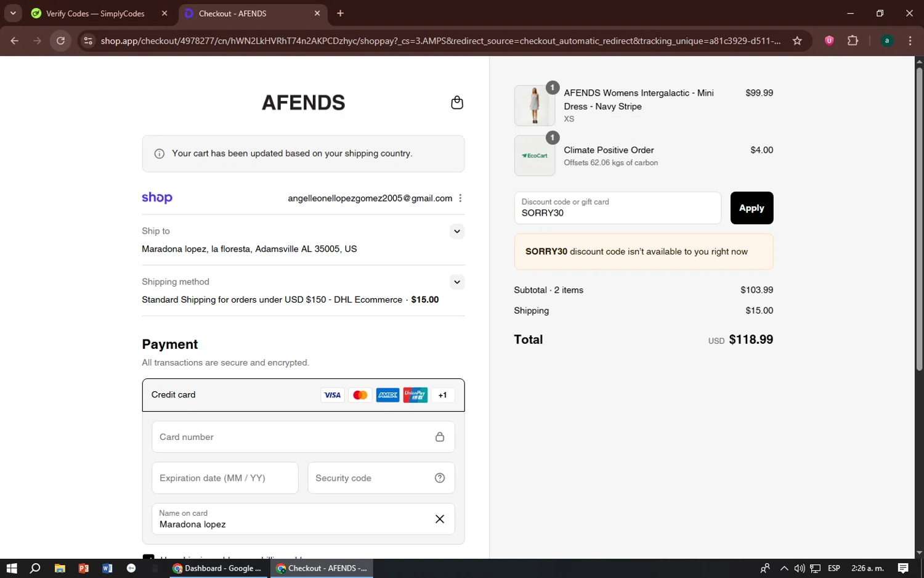This screenshot has height=578, width=924.
Task: Click the UnionPay icon
Action: pos(415,395)
